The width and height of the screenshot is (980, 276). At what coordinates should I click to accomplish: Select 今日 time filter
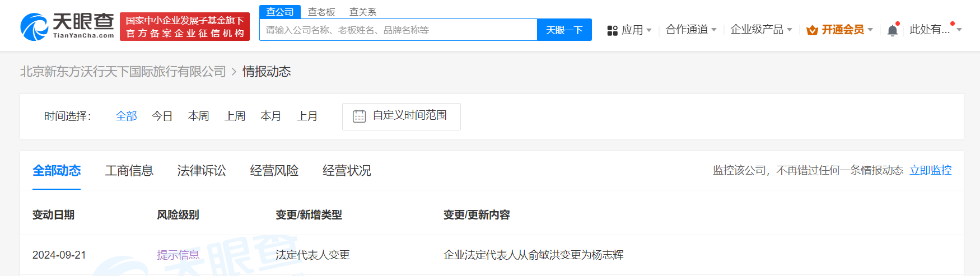(162, 116)
